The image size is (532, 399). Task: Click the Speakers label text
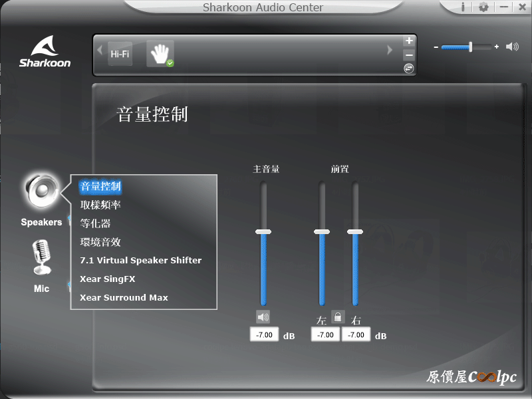click(x=41, y=222)
